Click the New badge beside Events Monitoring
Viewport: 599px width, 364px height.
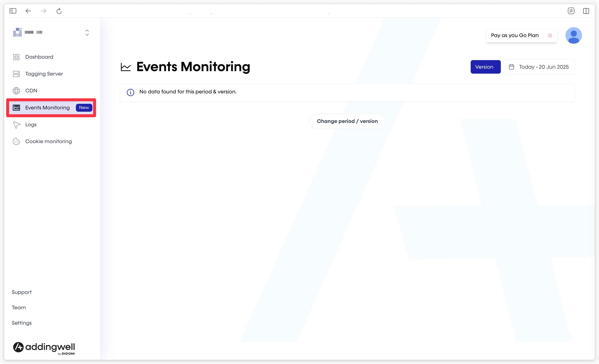[84, 108]
